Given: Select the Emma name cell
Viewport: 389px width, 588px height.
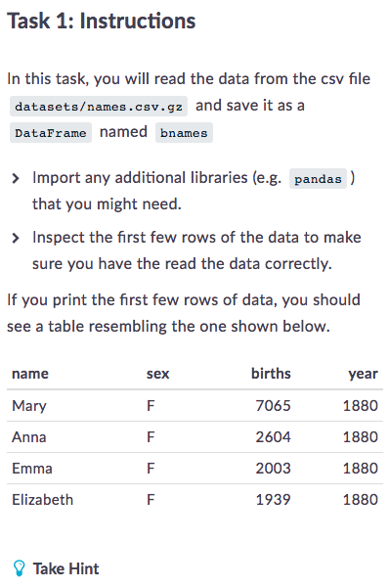Looking at the screenshot, I should click(x=32, y=469).
